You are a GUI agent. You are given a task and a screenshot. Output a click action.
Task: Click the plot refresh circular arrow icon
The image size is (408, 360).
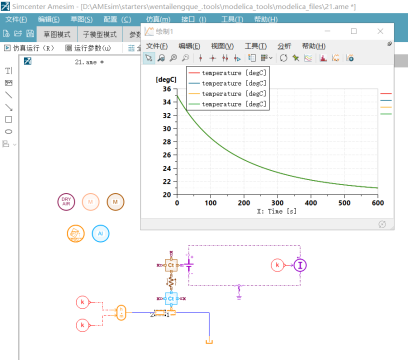pyautogui.click(x=283, y=58)
